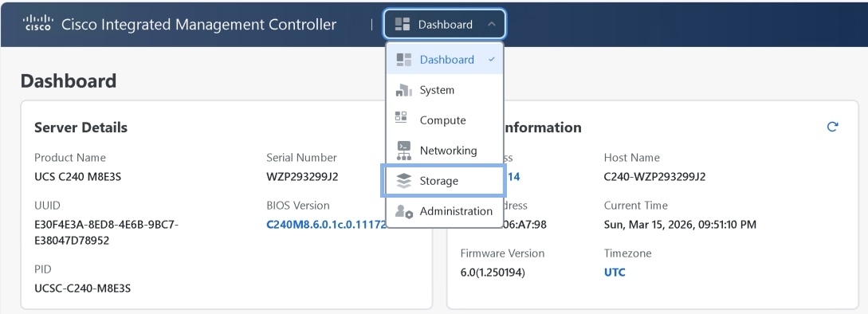Click the Dashboard grid icon in header dropdown
The height and width of the screenshot is (314, 868).
point(403,25)
